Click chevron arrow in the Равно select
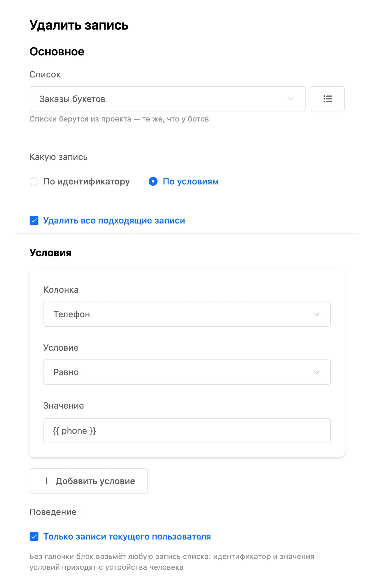Image resolution: width=373 pixels, height=588 pixels. 316,372
